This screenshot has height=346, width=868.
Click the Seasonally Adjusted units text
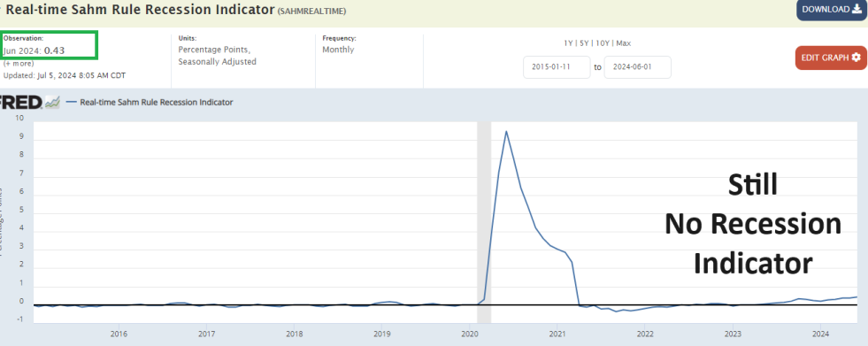pos(217,62)
